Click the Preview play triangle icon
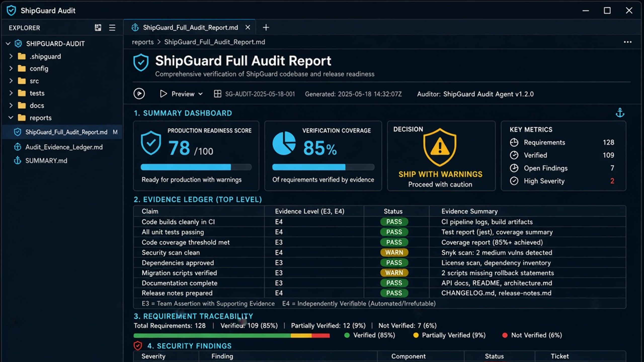Viewport: 644px width, 362px height. tap(163, 94)
